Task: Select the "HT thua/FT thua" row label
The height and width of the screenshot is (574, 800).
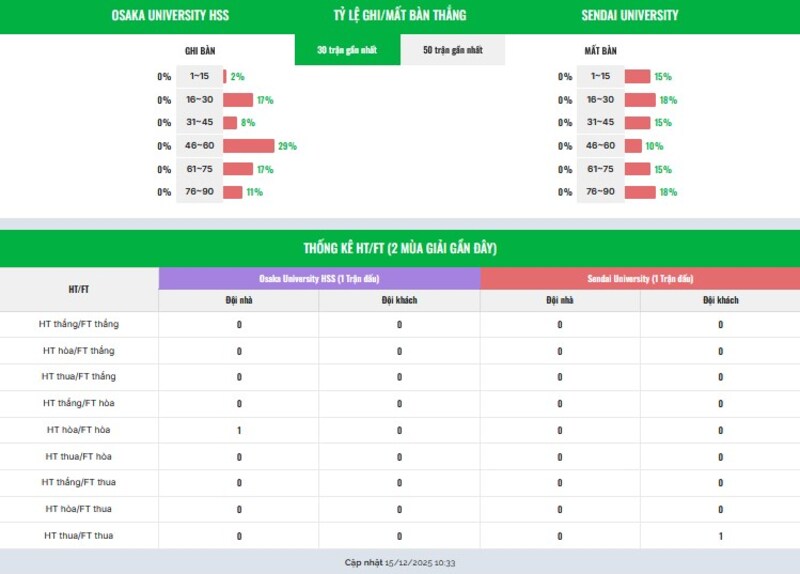Action: click(x=79, y=536)
